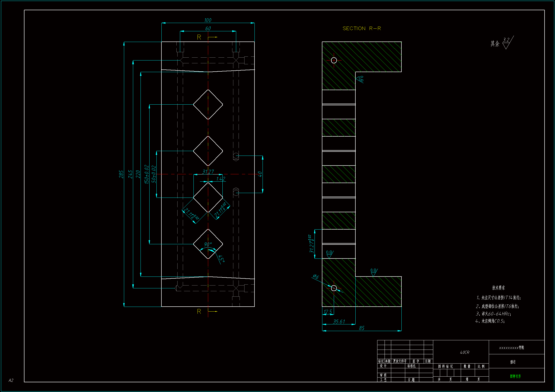The height and width of the screenshot is (392, 555).
Task: Select the 85 dimension under section view
Action: (362, 328)
